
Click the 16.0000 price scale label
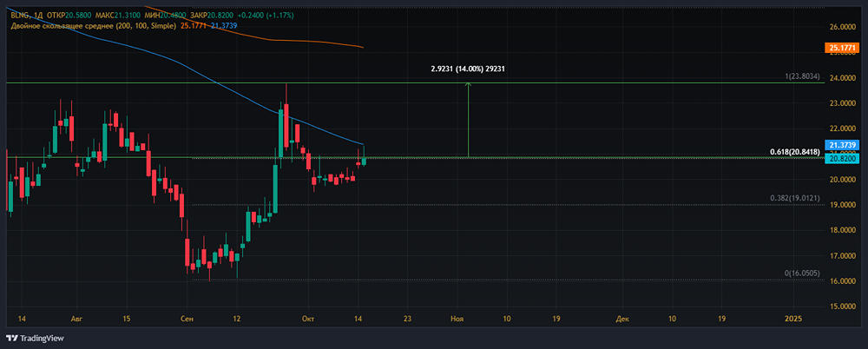841,282
